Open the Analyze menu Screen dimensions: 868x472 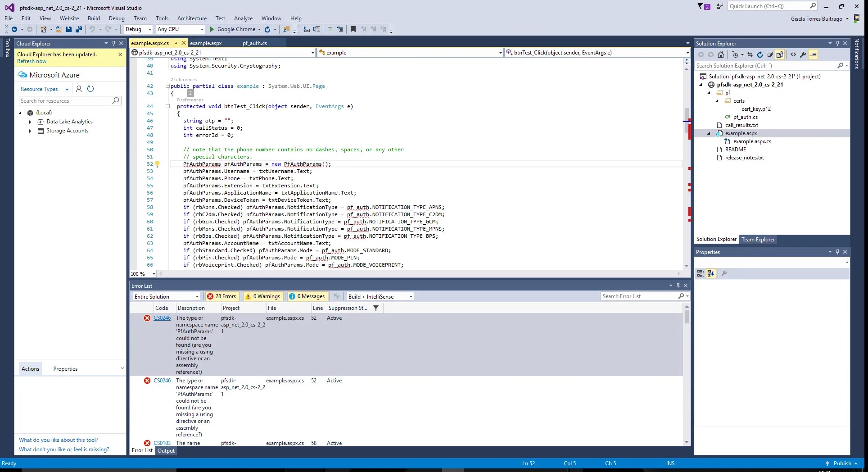(x=243, y=18)
